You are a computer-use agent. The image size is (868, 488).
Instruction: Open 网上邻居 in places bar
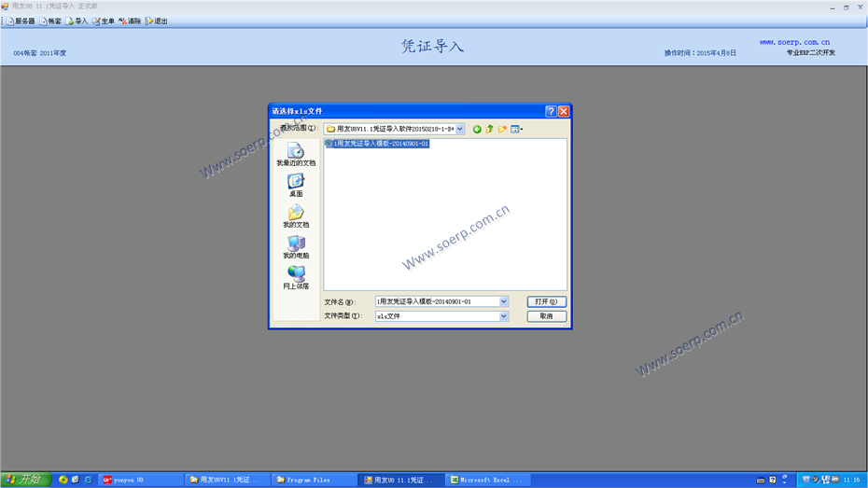click(x=296, y=278)
